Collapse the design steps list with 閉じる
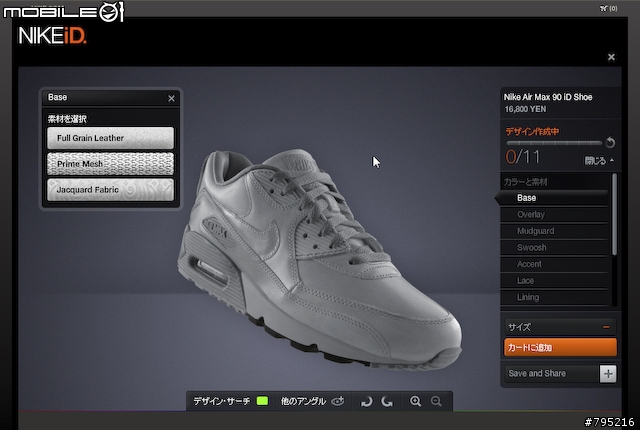640x430 pixels. [599, 161]
